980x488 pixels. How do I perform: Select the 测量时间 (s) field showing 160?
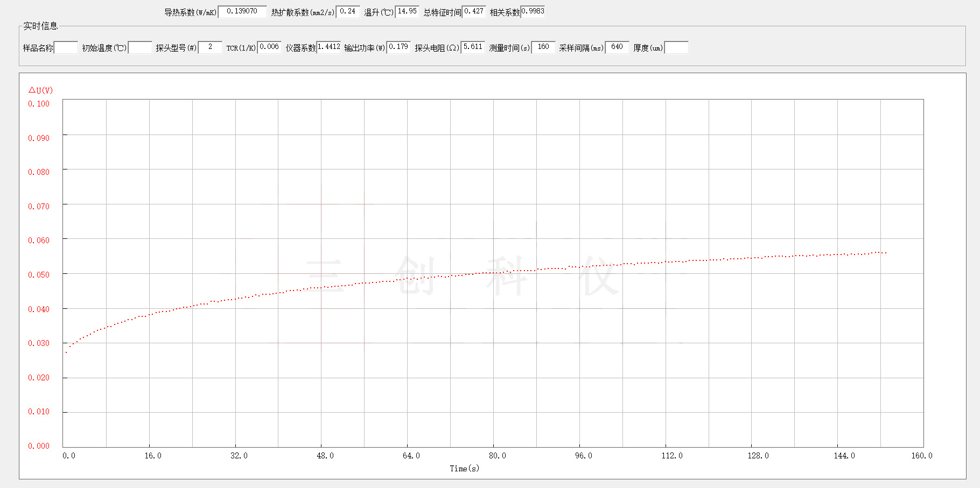point(543,48)
